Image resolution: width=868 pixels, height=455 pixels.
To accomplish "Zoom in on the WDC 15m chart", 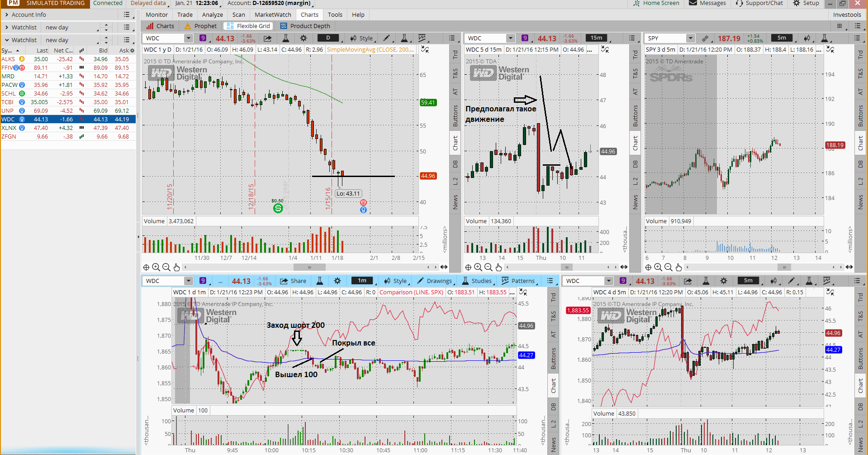I will (x=478, y=267).
